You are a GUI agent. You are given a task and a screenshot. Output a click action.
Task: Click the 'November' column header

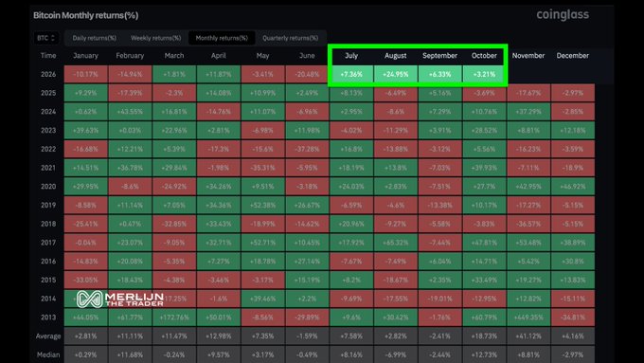click(x=528, y=56)
